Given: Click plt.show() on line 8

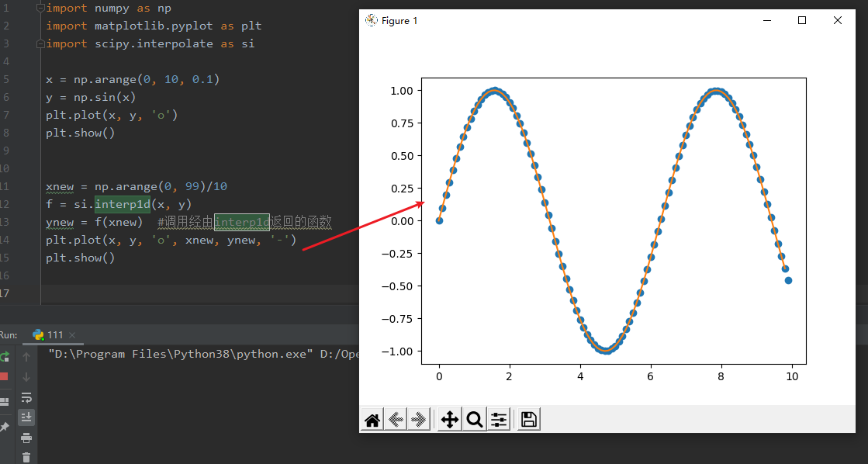Looking at the screenshot, I should 80,133.
